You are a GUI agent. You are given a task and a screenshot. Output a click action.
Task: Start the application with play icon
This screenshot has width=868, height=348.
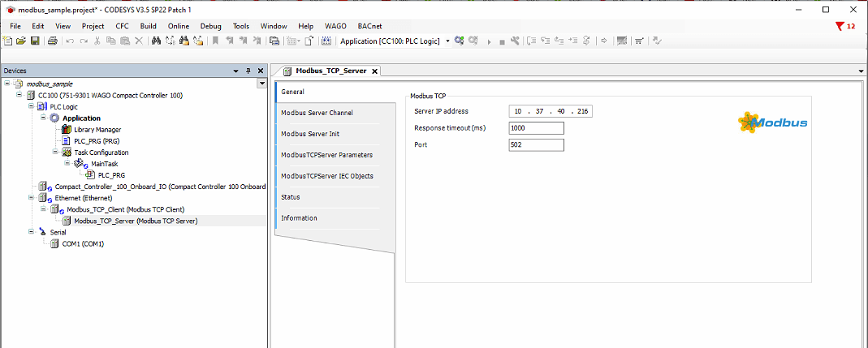489,42
